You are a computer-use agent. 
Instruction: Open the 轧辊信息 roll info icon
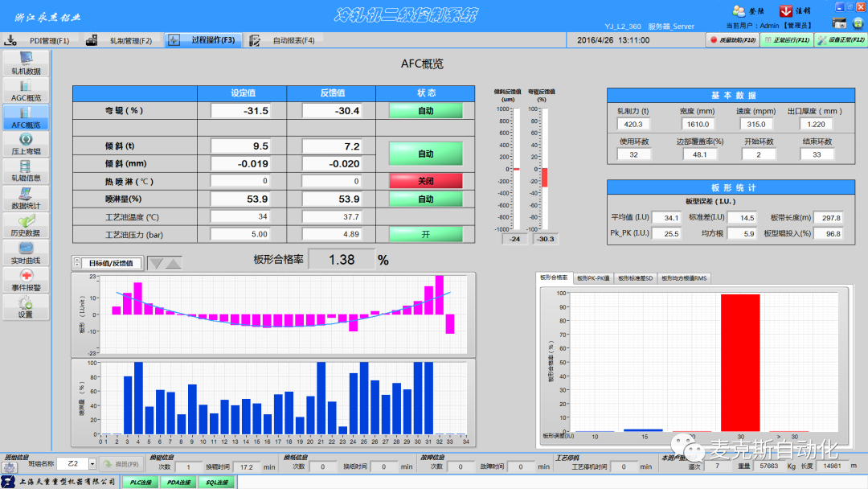point(26,171)
